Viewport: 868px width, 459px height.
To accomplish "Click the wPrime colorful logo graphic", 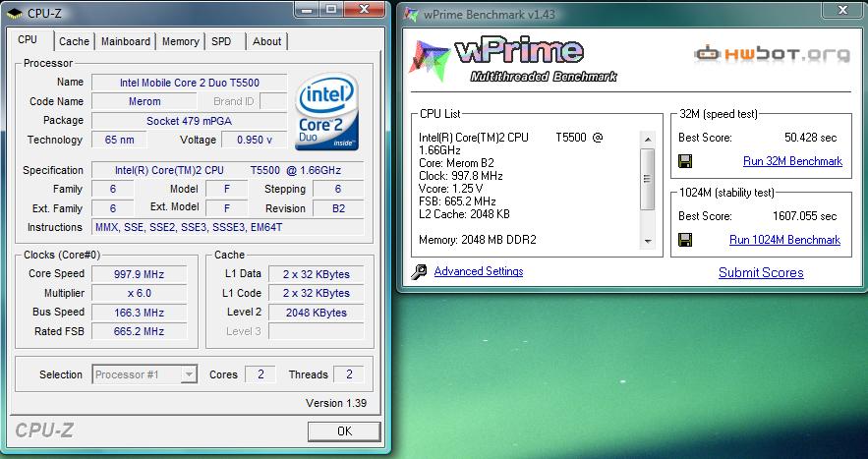I will (429, 60).
